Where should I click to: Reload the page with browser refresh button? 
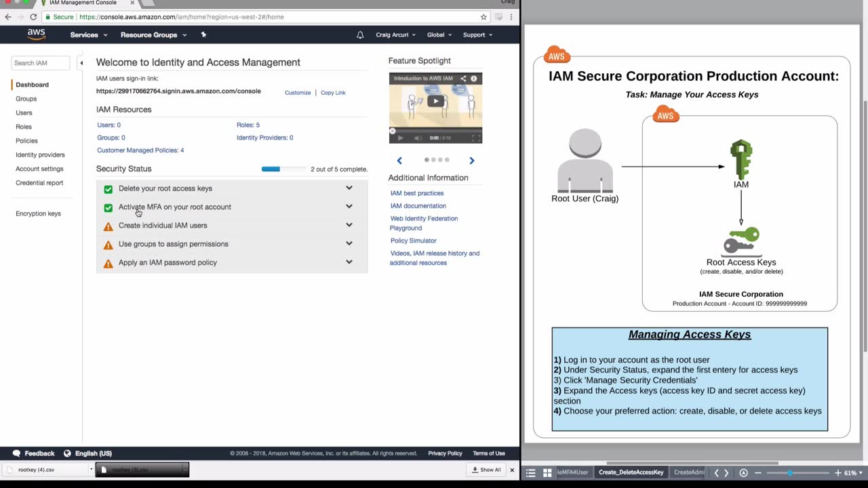[33, 17]
